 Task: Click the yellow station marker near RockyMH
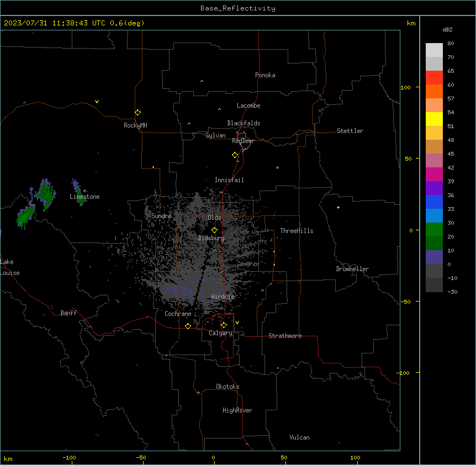point(137,113)
